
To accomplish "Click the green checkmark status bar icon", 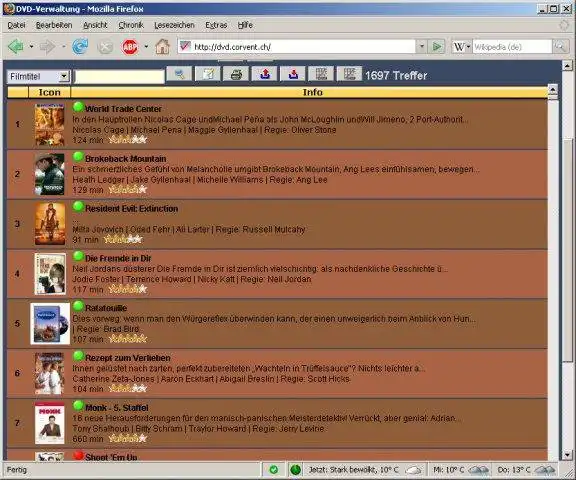I will tap(274, 469).
